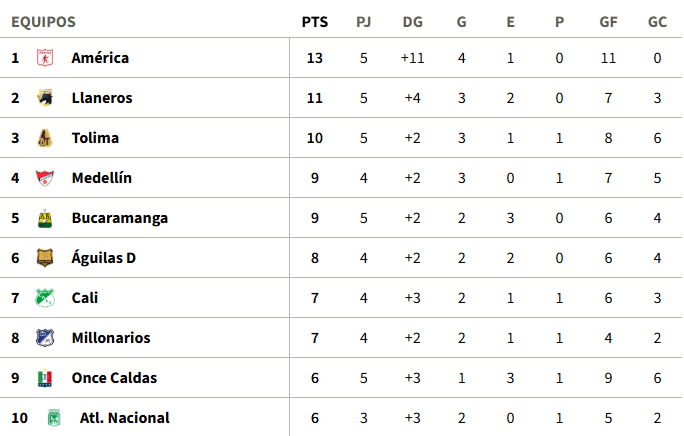
Task: Select América's 13 points value
Action: pyautogui.click(x=315, y=58)
